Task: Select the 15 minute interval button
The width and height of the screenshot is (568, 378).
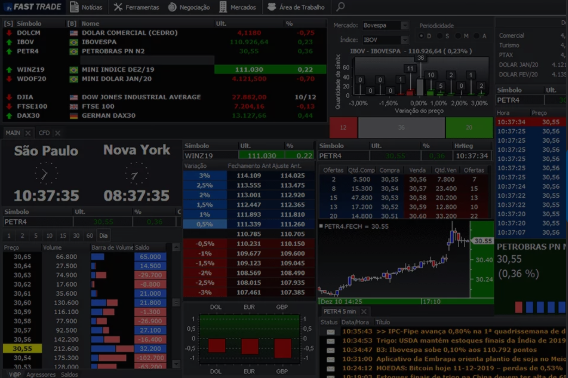Action: click(x=63, y=236)
